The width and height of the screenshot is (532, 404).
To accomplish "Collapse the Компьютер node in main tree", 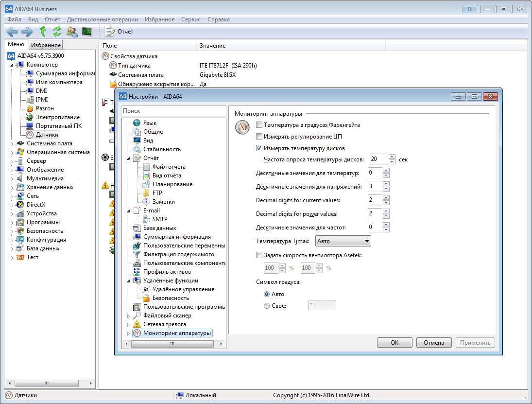I will pyautogui.click(x=12, y=65).
